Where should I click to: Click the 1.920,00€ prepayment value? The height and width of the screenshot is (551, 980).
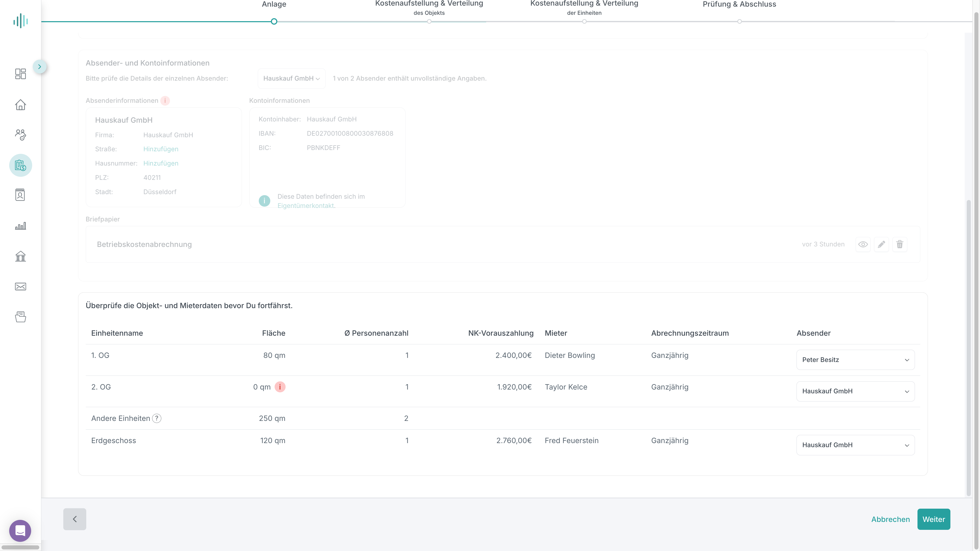(x=514, y=387)
